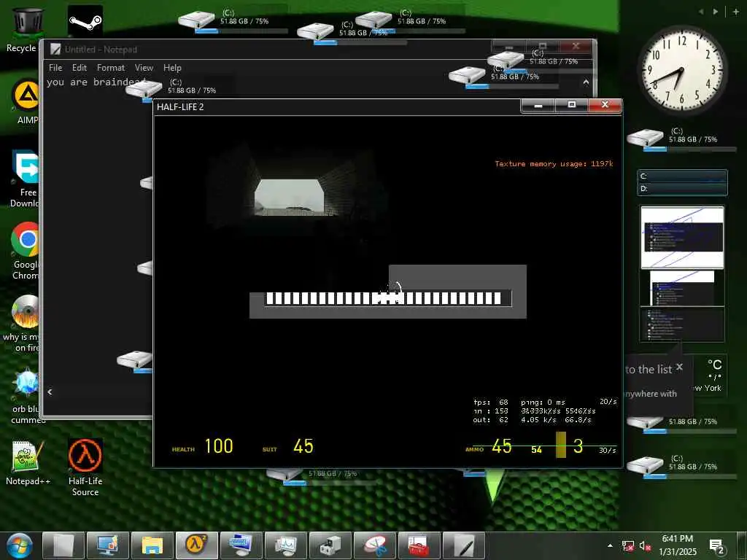Open the burning disc 'why is my… on fire' icon
This screenshot has height=560, width=747.
23,323
